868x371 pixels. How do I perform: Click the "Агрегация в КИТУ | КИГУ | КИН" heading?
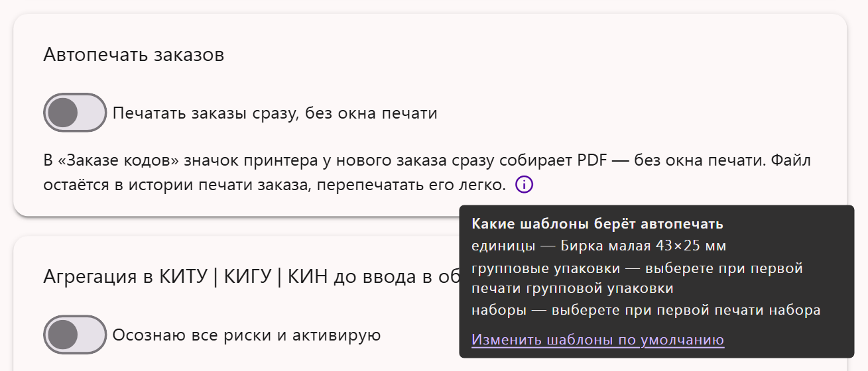coord(251,277)
